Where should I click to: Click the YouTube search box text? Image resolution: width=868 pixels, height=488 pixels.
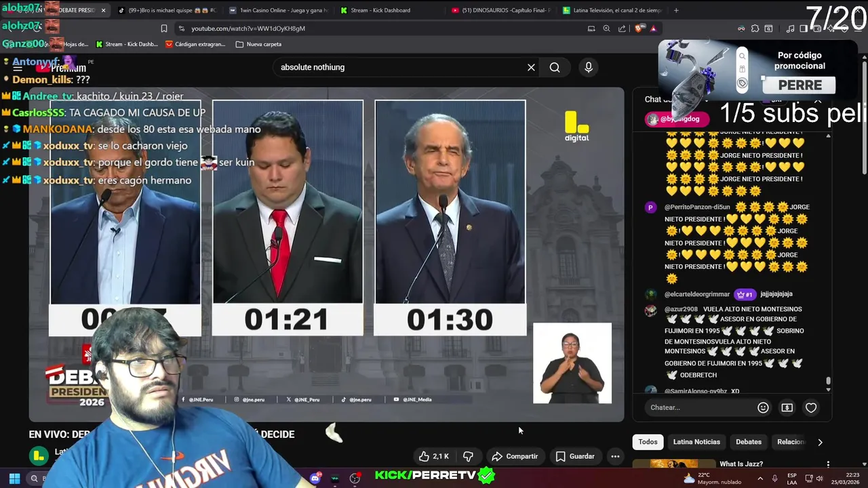[313, 67]
